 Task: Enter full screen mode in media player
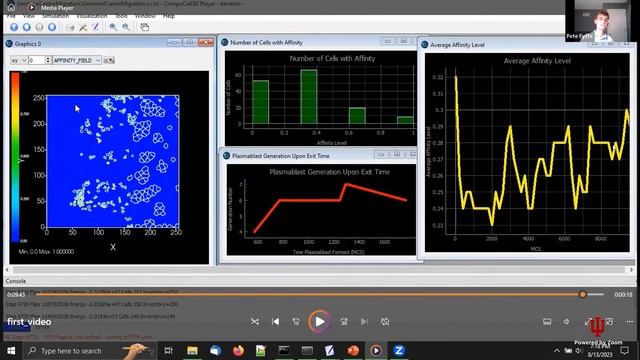[588, 322]
